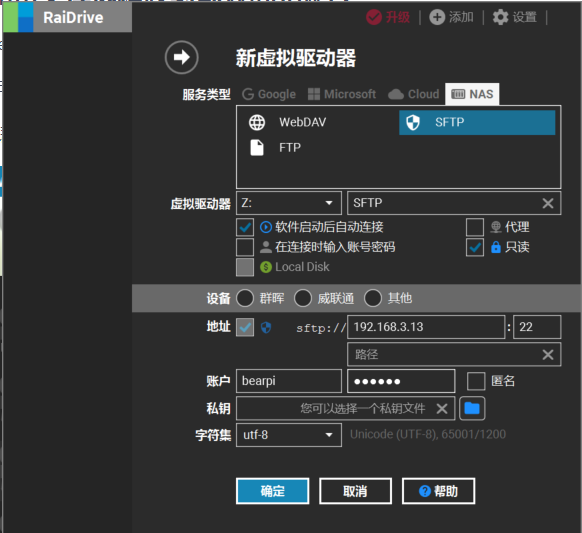Select SFTP service type

pos(477,122)
